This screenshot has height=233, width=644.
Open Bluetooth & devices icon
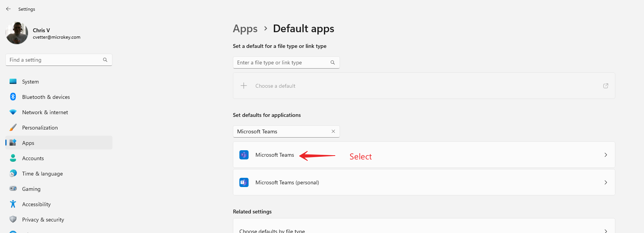click(13, 97)
